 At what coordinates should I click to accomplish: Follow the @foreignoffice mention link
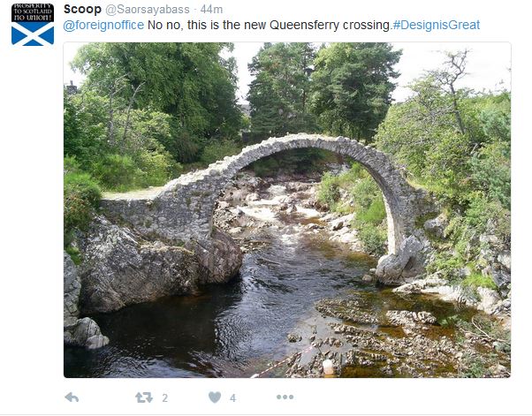coord(103,25)
